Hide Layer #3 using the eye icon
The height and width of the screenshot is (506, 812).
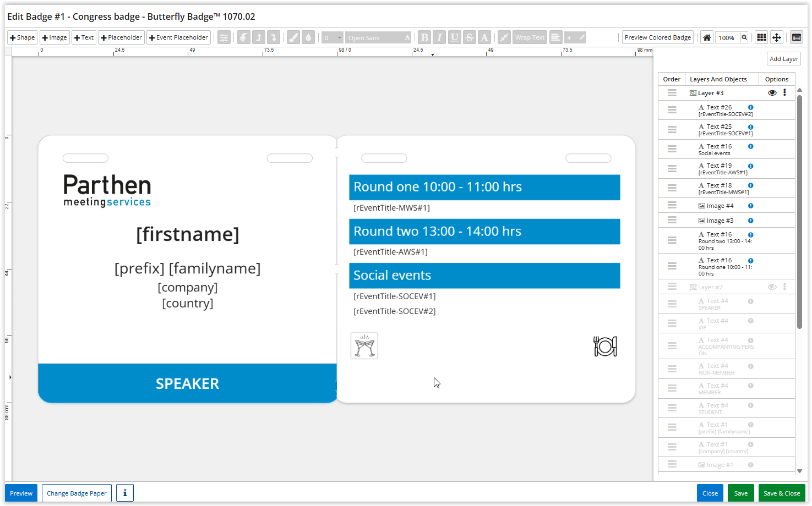click(772, 93)
